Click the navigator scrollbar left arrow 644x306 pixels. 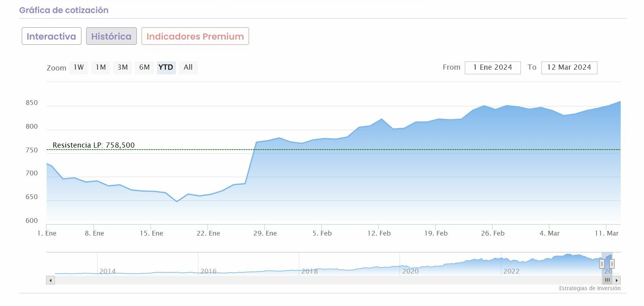click(x=51, y=280)
